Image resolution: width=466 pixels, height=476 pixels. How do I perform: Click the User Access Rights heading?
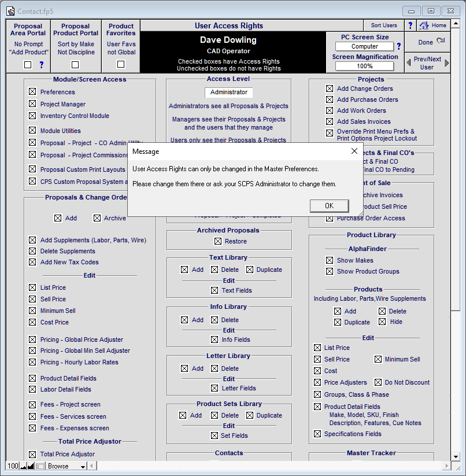pyautogui.click(x=229, y=26)
